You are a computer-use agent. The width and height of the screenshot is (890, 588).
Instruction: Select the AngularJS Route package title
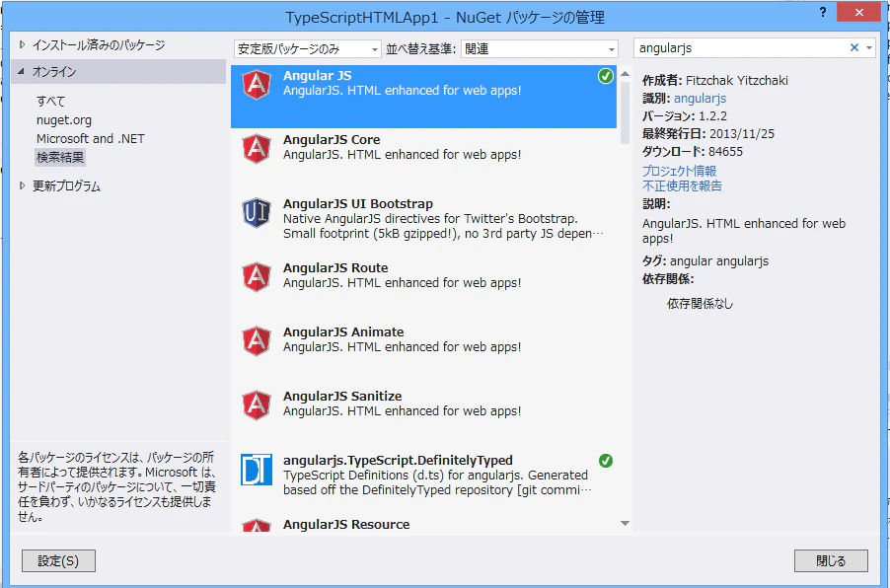point(335,268)
